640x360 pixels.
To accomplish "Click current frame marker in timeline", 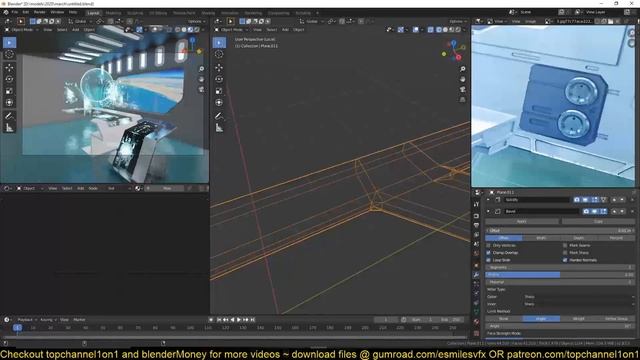I will pos(18,327).
